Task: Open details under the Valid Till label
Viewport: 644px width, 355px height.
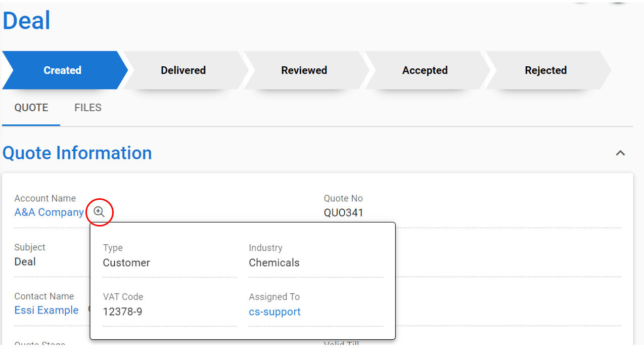Action: click(342, 344)
